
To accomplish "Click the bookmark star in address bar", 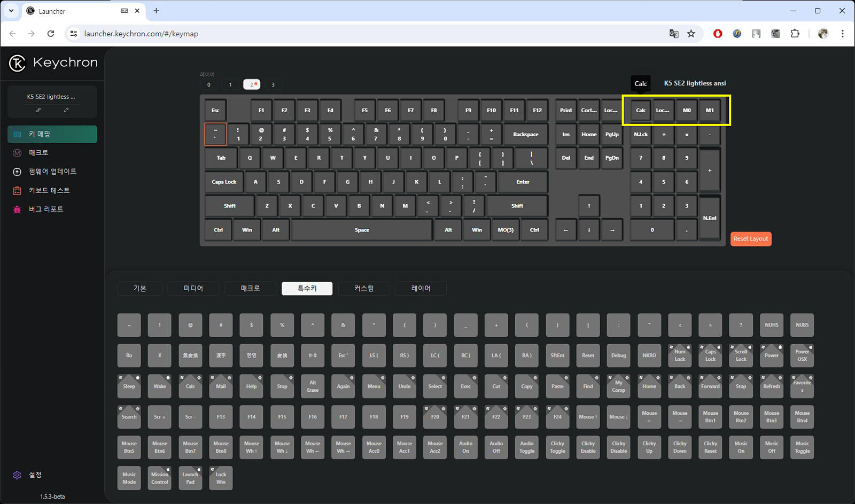I will click(691, 34).
